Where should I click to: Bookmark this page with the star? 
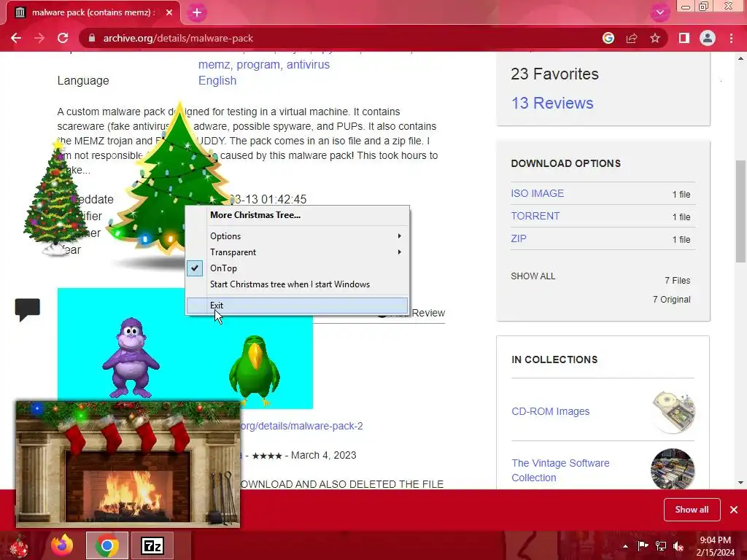coord(655,38)
